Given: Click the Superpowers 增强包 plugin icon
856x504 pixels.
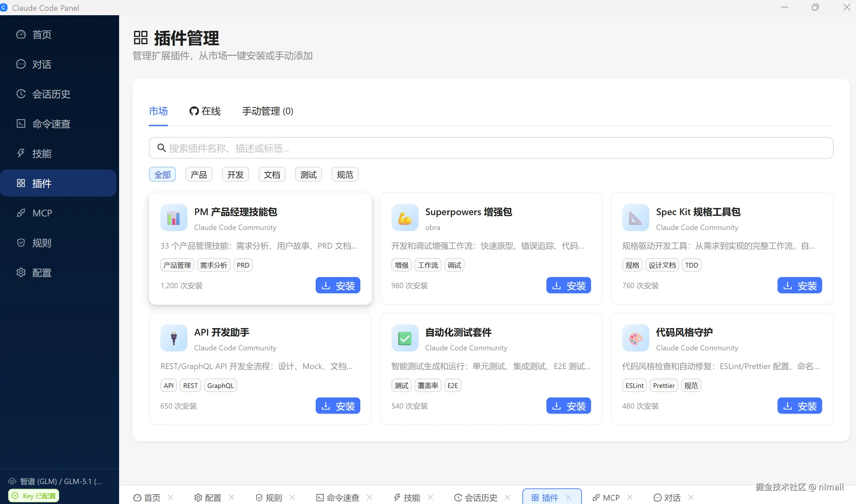Looking at the screenshot, I should 404,218.
